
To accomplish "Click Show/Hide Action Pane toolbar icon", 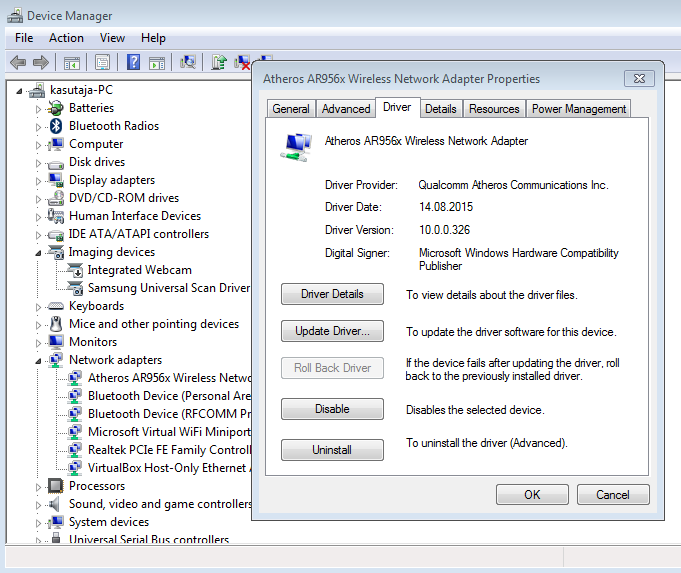I will point(157,63).
